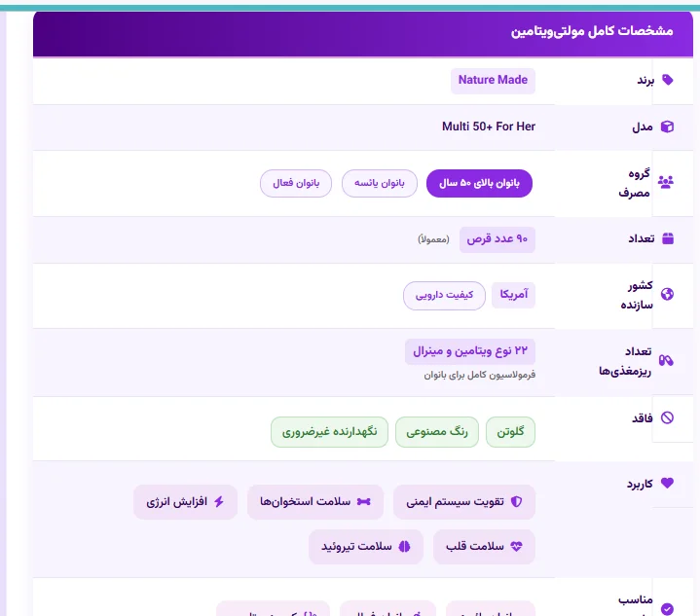Click the ۹۰ عدد قرص badge
The height and width of the screenshot is (616, 700).
click(x=497, y=239)
